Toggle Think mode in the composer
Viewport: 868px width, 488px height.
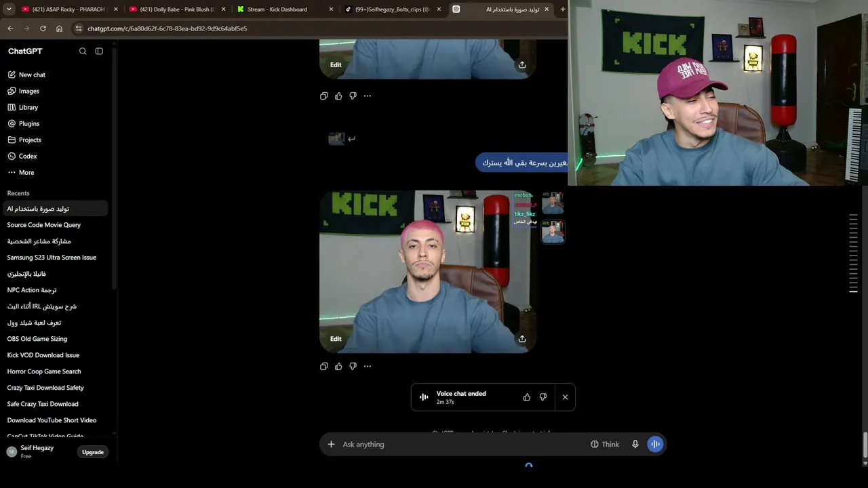605,445
